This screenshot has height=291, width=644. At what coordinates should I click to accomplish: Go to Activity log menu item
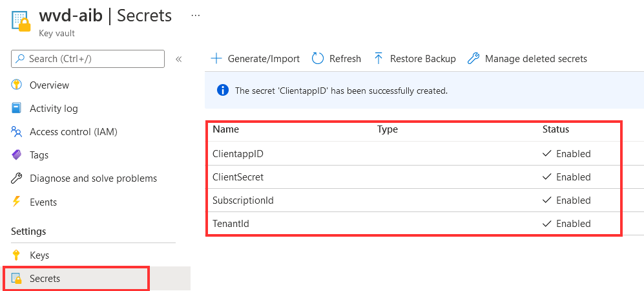click(54, 109)
